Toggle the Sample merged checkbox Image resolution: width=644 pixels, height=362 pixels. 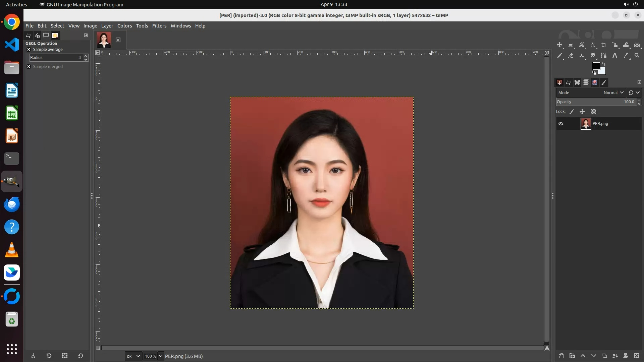[29, 67]
